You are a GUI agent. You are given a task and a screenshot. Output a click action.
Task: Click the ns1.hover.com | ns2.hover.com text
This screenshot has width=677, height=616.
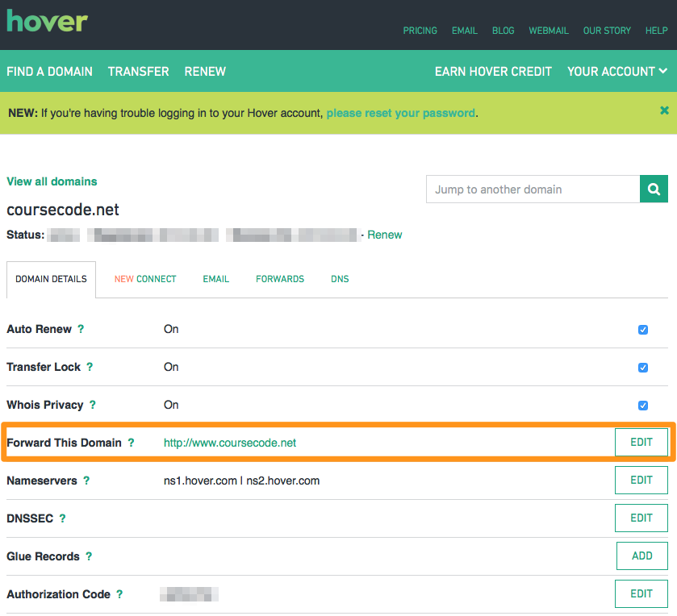coord(241,481)
